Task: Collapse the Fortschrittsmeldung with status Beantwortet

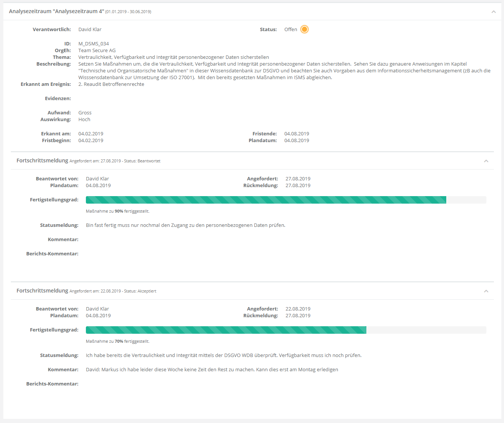Action: (x=486, y=161)
